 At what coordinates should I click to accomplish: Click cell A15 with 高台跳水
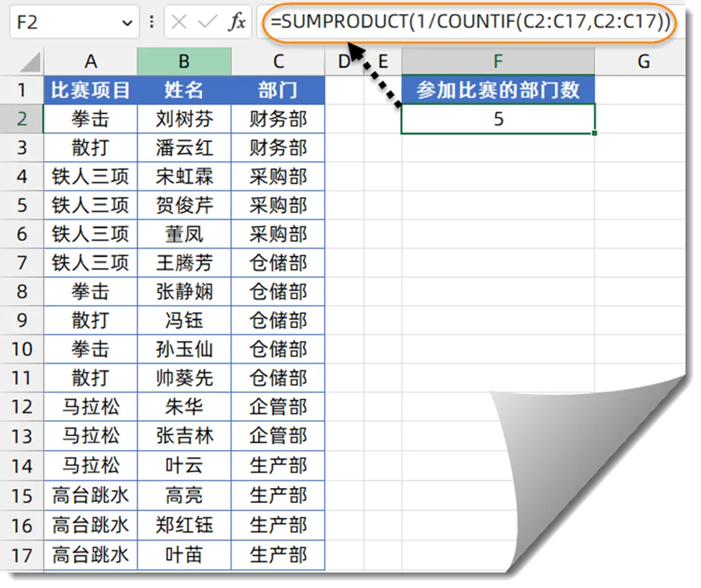click(90, 495)
